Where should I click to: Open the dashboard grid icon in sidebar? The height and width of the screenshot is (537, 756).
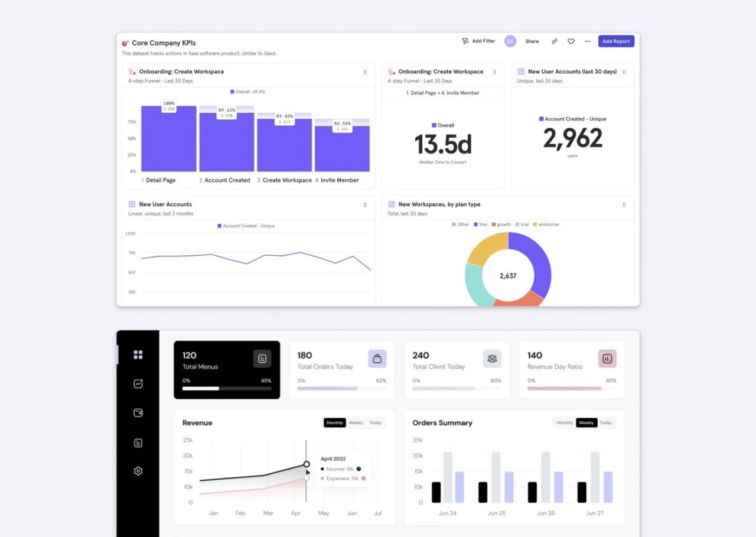tap(138, 354)
